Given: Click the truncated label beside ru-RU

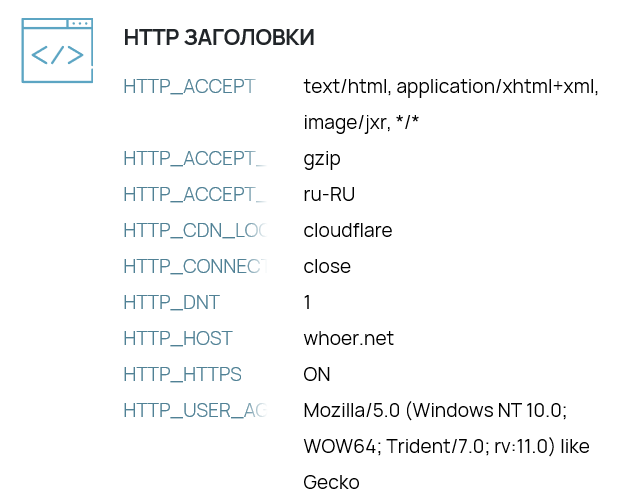Looking at the screenshot, I should point(194,194).
